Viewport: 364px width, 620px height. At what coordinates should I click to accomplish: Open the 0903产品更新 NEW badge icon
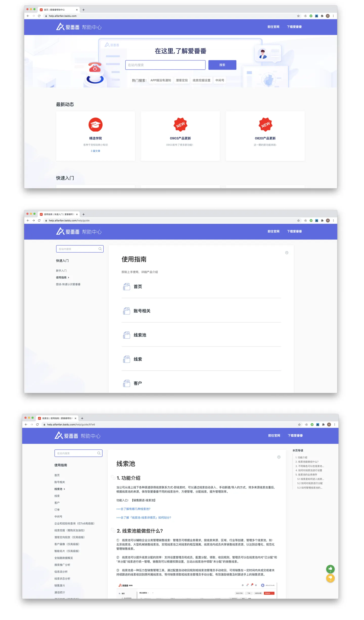[180, 125]
